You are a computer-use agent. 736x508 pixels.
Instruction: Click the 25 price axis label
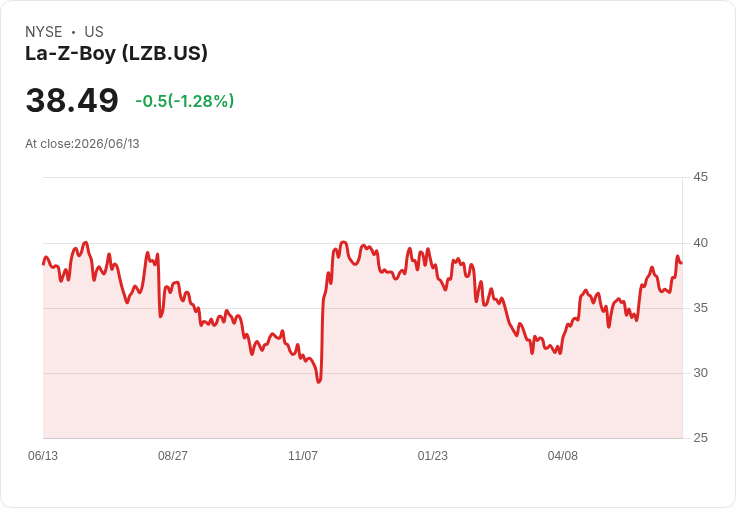pos(700,438)
